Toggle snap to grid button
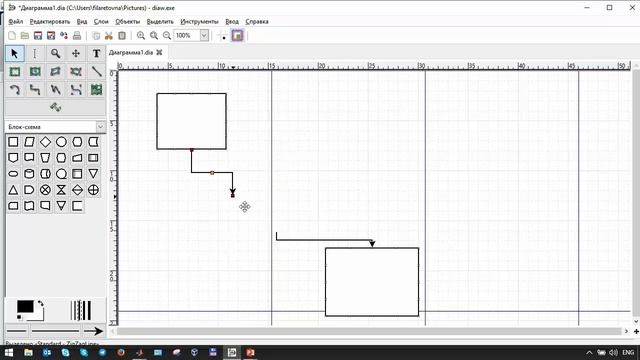The width and height of the screenshot is (640, 360). tap(222, 36)
